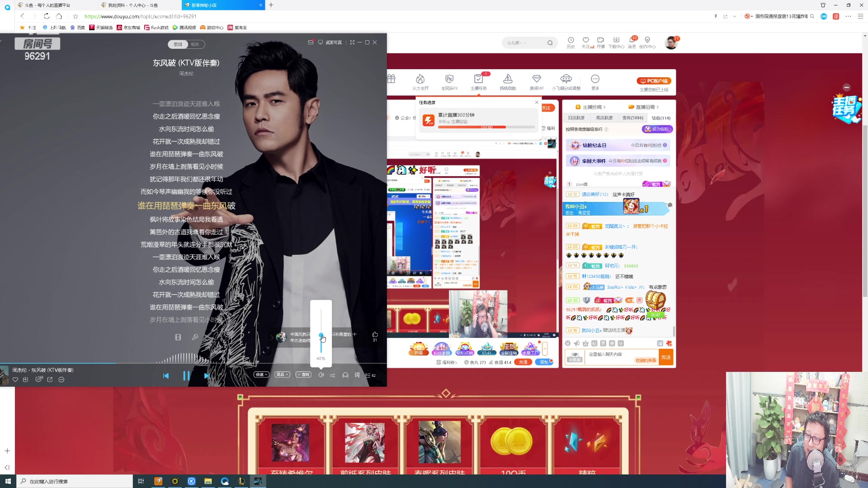Switch to the 贵宾(5086) tab
The height and width of the screenshot is (488, 868).
pos(632,118)
